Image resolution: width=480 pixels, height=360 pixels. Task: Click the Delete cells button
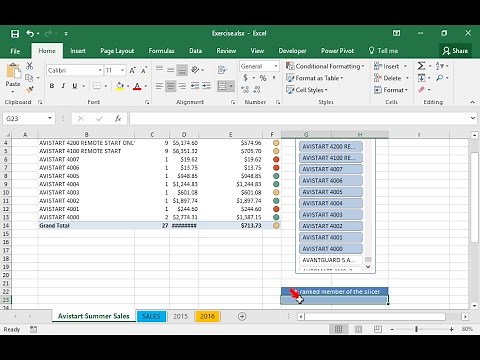point(391,78)
